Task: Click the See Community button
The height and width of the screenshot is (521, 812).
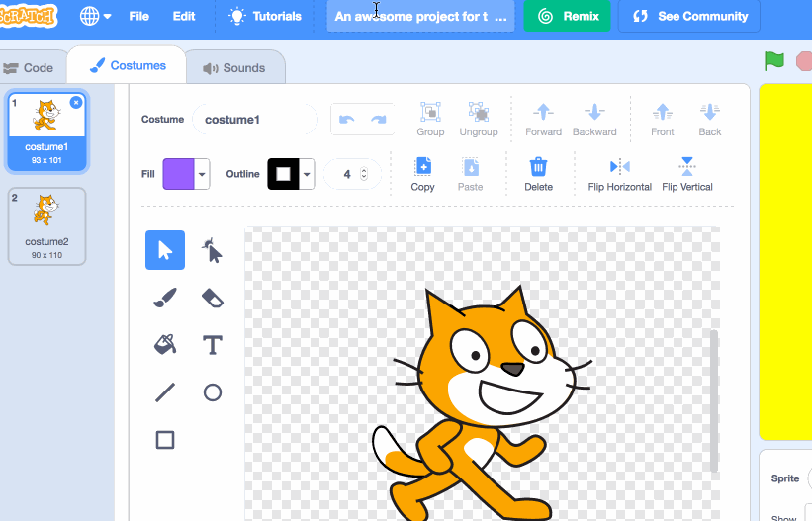Action: point(689,16)
